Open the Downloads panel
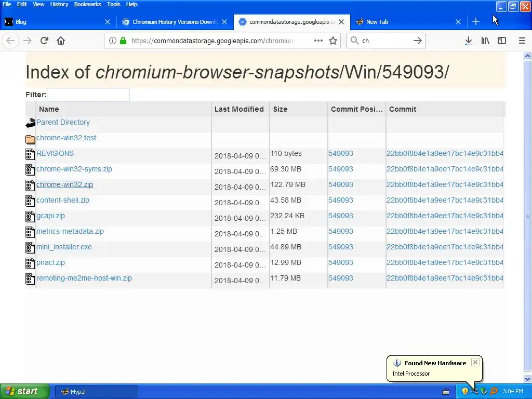532x399 pixels. coord(468,41)
